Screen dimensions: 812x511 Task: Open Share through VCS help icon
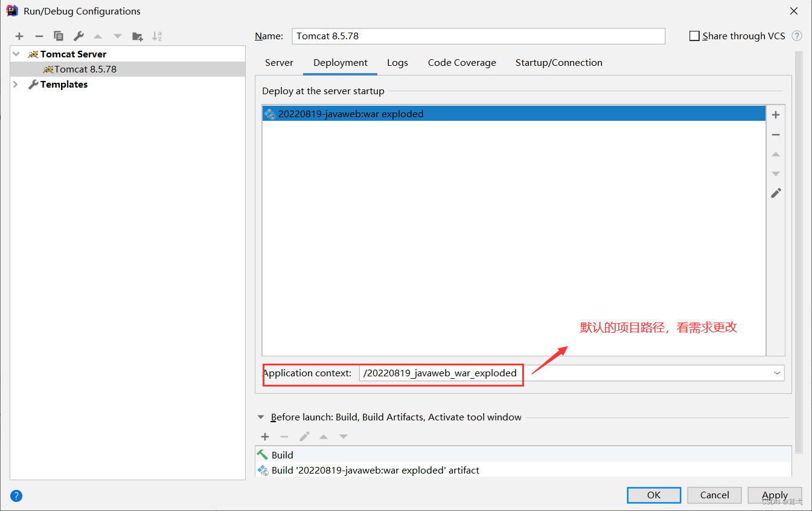click(x=797, y=36)
